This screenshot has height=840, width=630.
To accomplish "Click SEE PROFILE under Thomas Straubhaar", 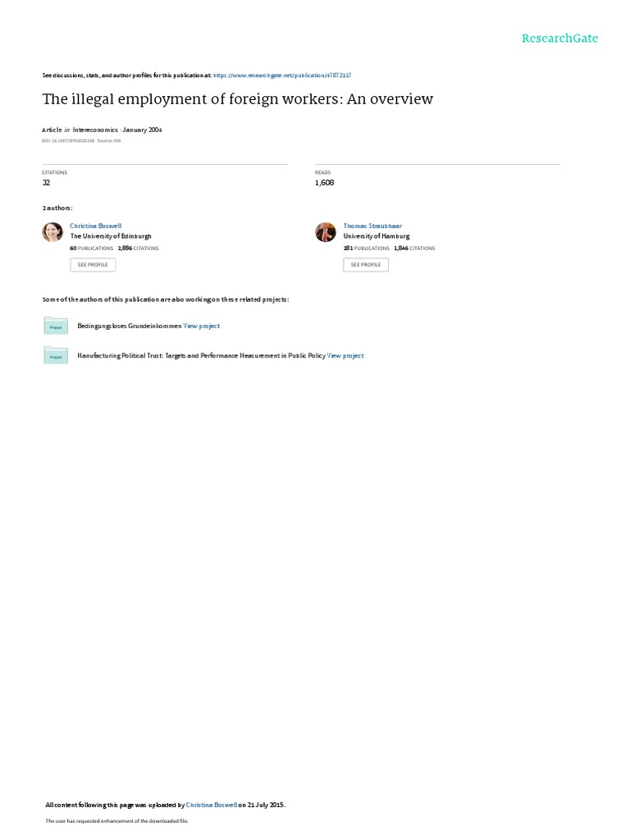I will pos(366,265).
